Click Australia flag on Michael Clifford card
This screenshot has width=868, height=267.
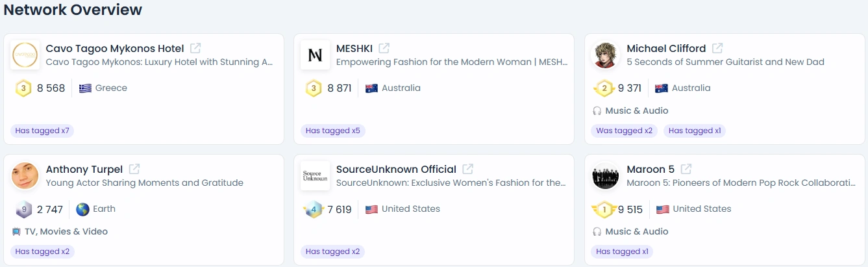click(662, 88)
